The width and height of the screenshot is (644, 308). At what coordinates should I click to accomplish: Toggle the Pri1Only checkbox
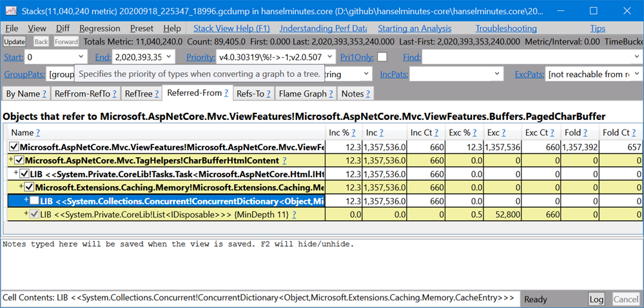(x=382, y=57)
